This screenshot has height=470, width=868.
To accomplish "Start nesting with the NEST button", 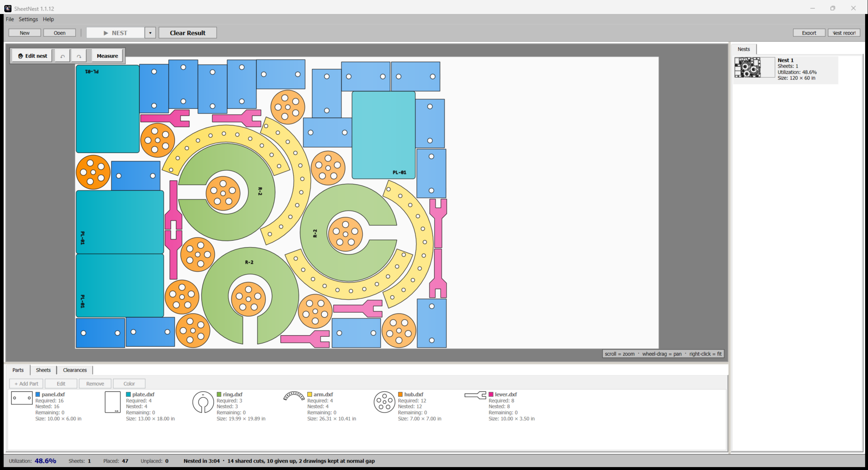I will tap(116, 33).
